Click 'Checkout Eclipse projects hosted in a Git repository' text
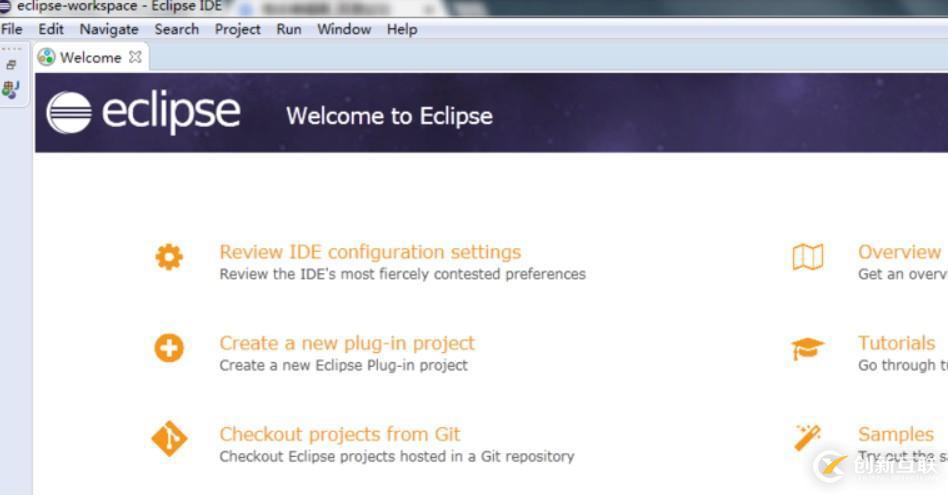Screen dimensions: 948x495 (397, 456)
